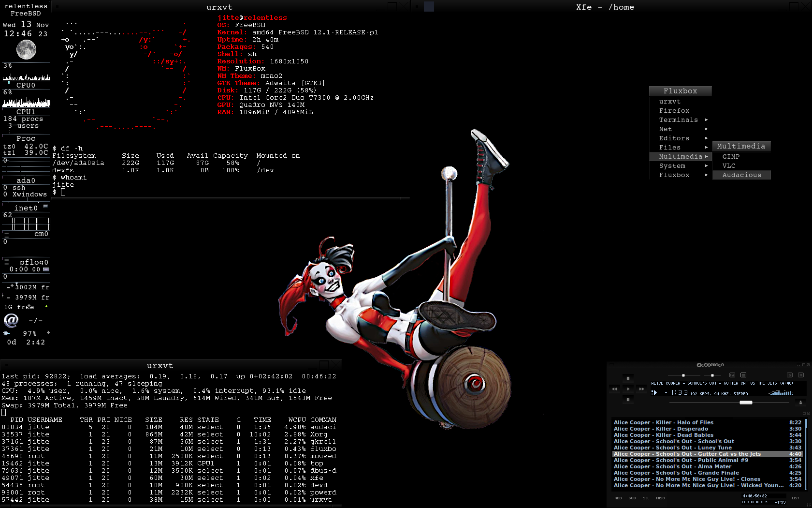
Task: Stop playback in the Audacious player
Action: coord(628,378)
